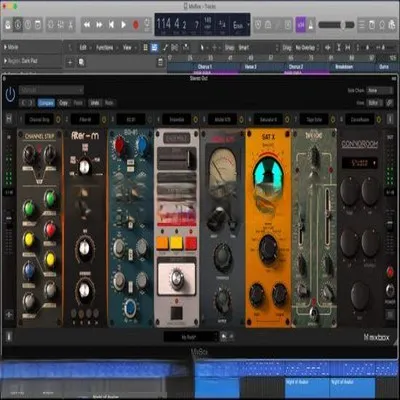Open the Mixer icon in control bar
Screen dimensions: 400x400
(x=61, y=25)
